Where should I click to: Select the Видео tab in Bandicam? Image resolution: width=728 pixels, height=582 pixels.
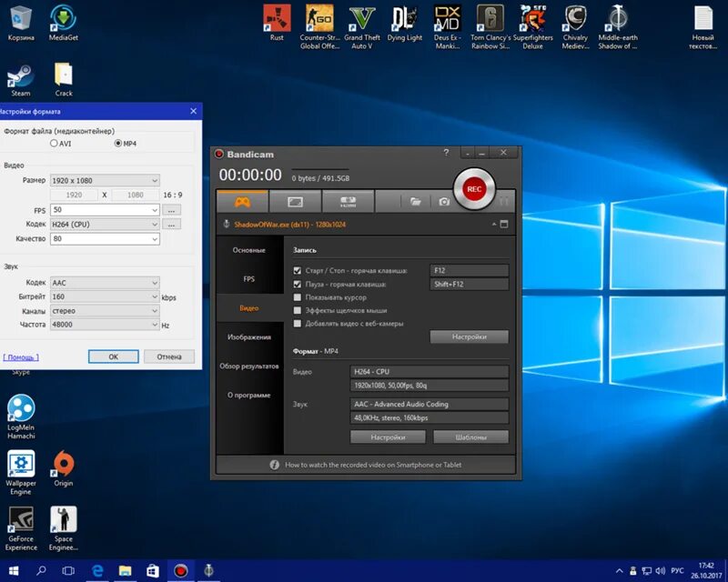pos(249,308)
